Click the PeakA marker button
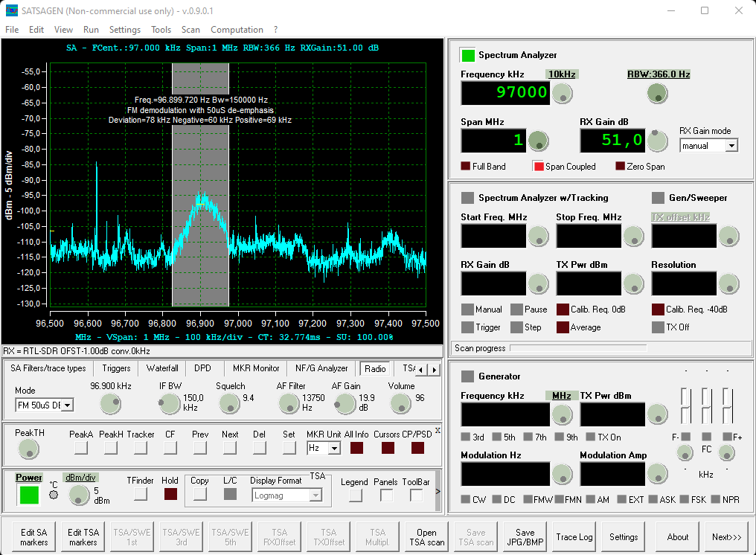The image size is (756, 555). 81,448
